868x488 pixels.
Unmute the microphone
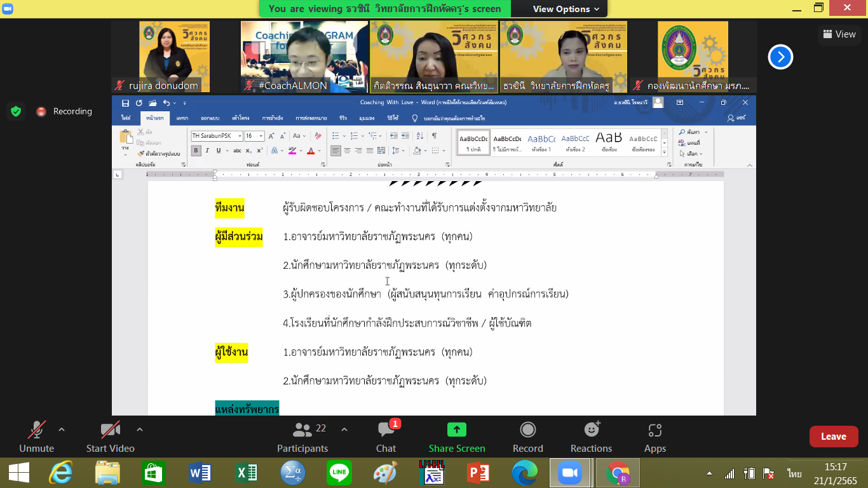click(36, 437)
